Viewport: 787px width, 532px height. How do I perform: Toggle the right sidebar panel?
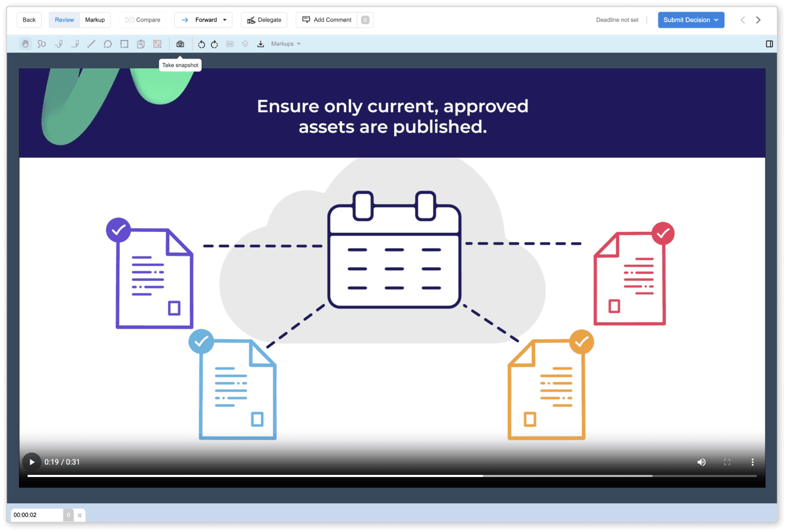(769, 44)
